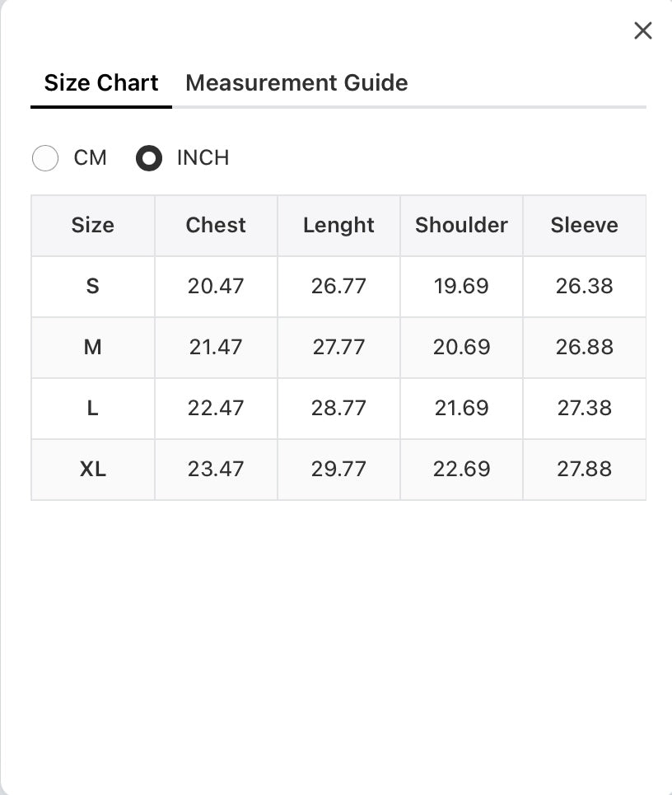The width and height of the screenshot is (672, 795).
Task: Select the XL size row label
Action: pos(93,469)
